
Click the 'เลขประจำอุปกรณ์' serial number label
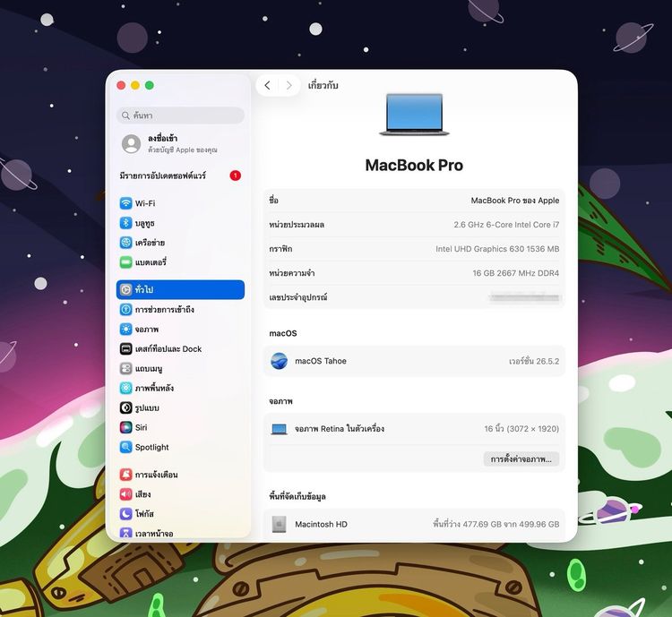[298, 297]
